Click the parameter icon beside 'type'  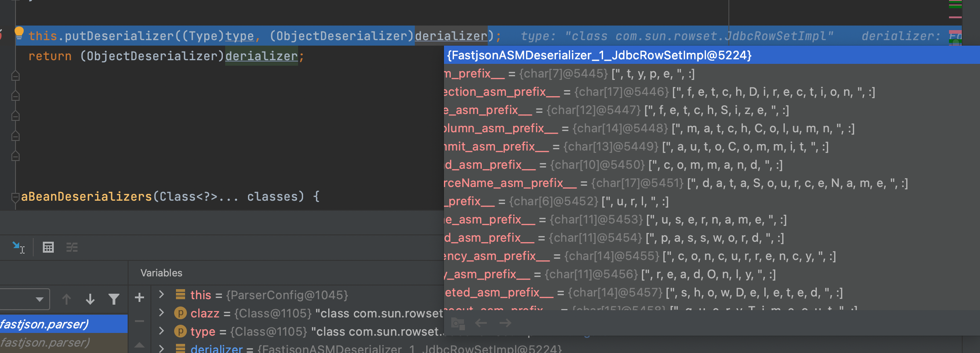(181, 331)
